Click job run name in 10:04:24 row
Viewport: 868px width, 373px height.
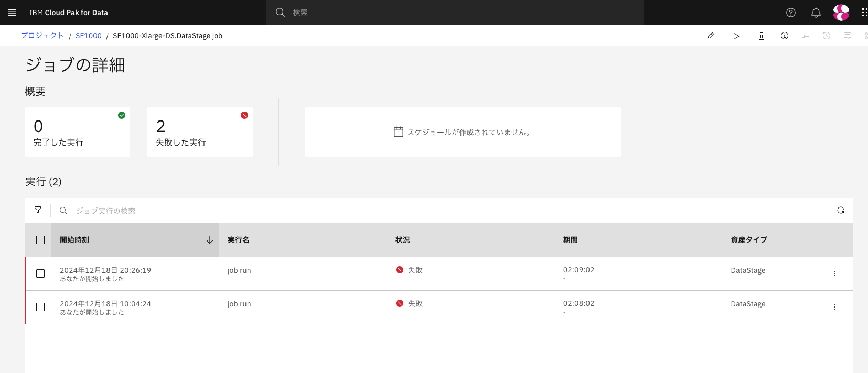pos(239,304)
